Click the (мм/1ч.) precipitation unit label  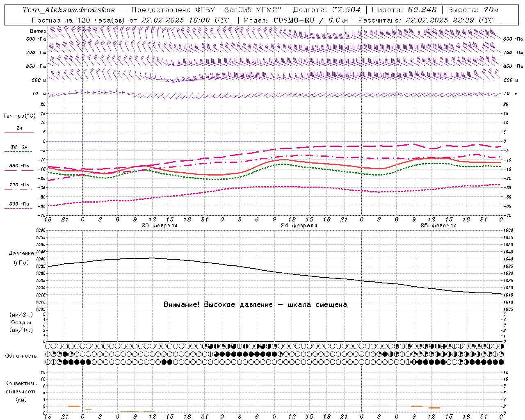[x=21, y=330]
